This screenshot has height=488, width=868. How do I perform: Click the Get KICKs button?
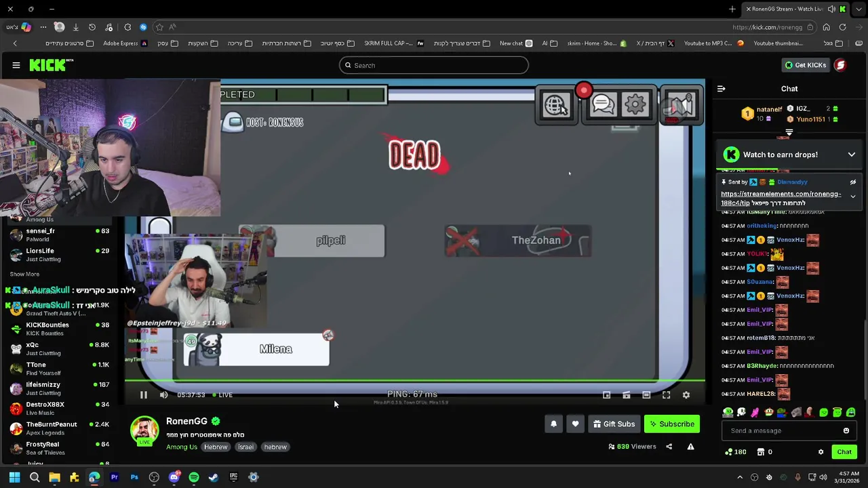[805, 65]
